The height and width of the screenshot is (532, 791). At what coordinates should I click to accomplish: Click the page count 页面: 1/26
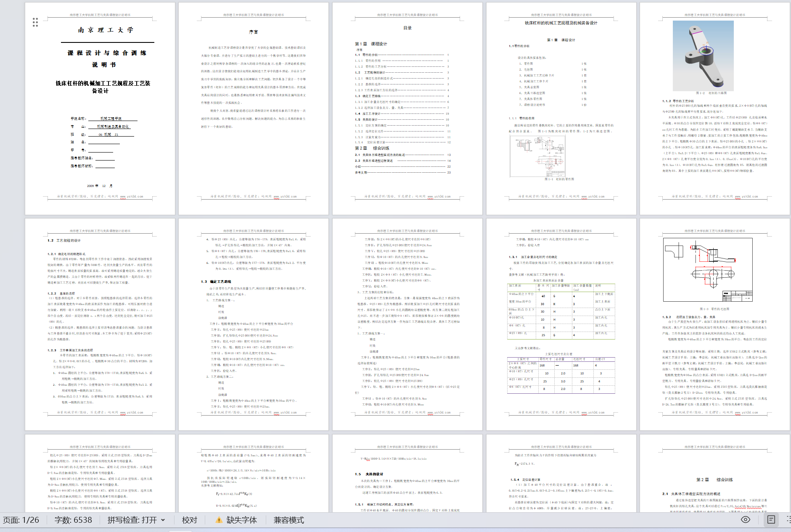click(21, 520)
